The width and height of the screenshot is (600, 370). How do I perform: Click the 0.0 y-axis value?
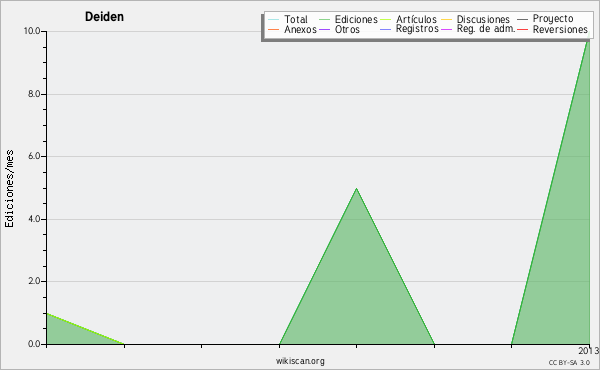(34, 344)
